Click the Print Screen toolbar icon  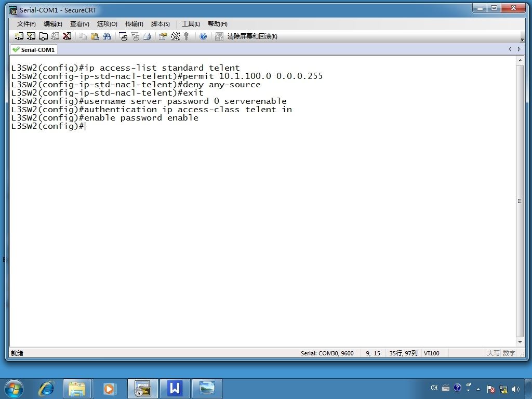pos(123,36)
